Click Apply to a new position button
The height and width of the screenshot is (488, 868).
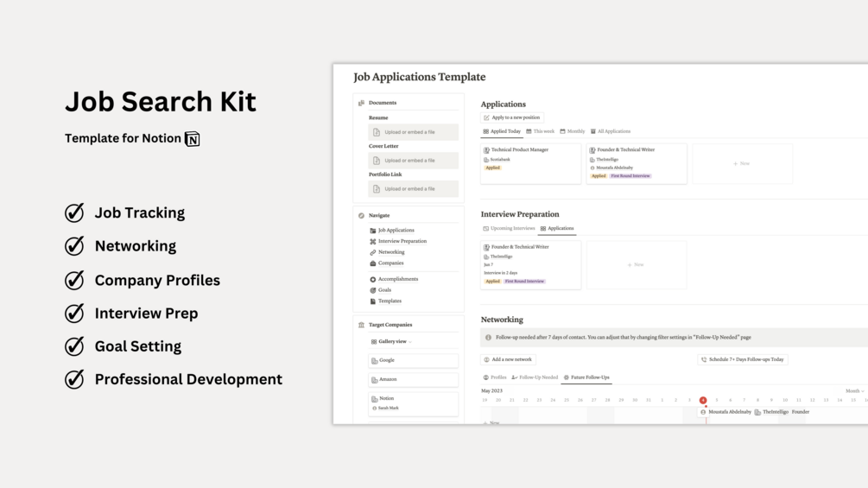[x=512, y=117]
